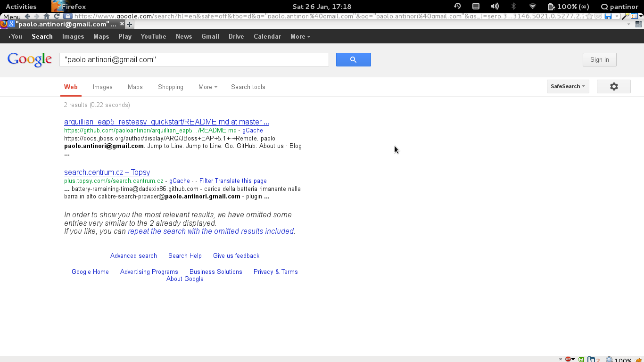The width and height of the screenshot is (644, 362).
Task: Select the Web search tab
Action: (71, 87)
